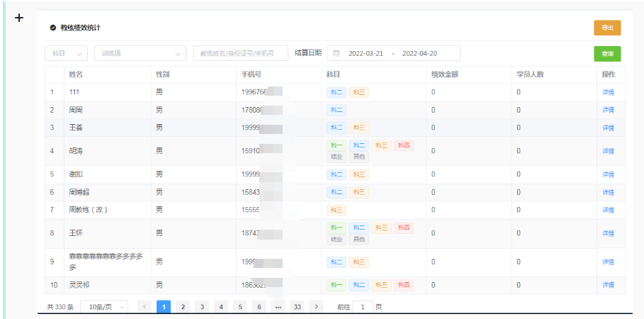Click the name 胡涛

coord(76,151)
